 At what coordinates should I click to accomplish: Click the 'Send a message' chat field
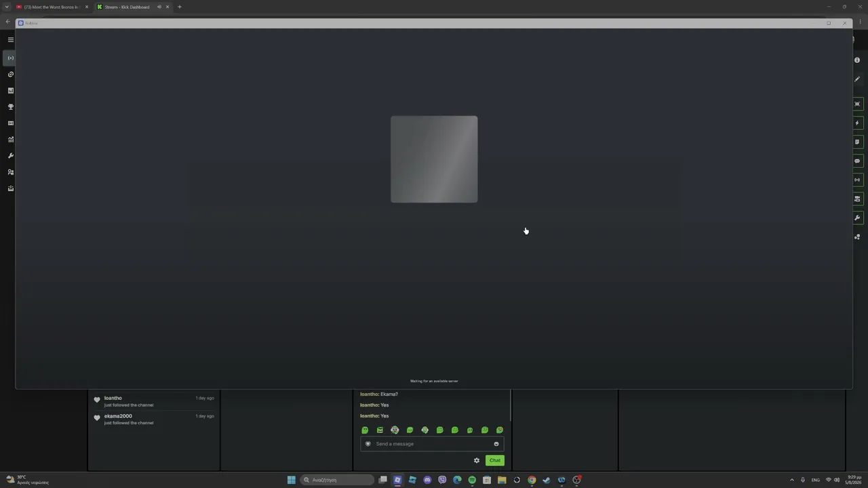[432, 444]
